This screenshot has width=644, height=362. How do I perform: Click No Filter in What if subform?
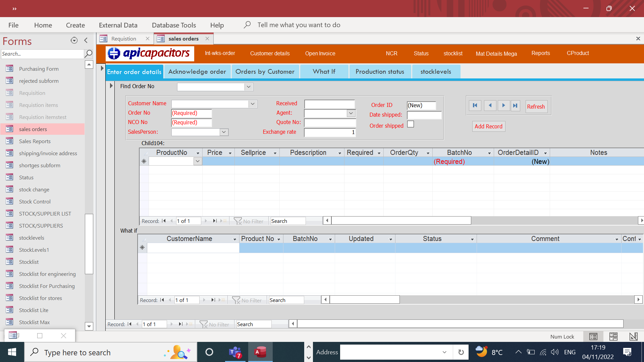(x=247, y=300)
